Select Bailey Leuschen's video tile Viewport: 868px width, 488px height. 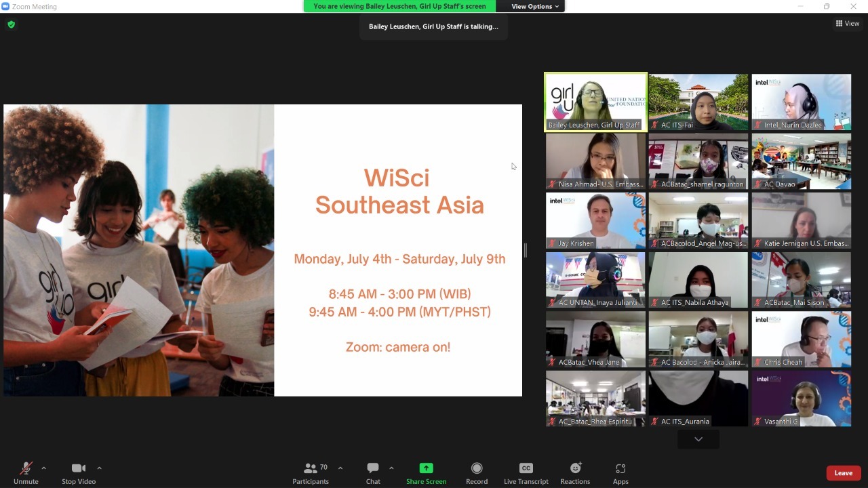[x=595, y=102]
